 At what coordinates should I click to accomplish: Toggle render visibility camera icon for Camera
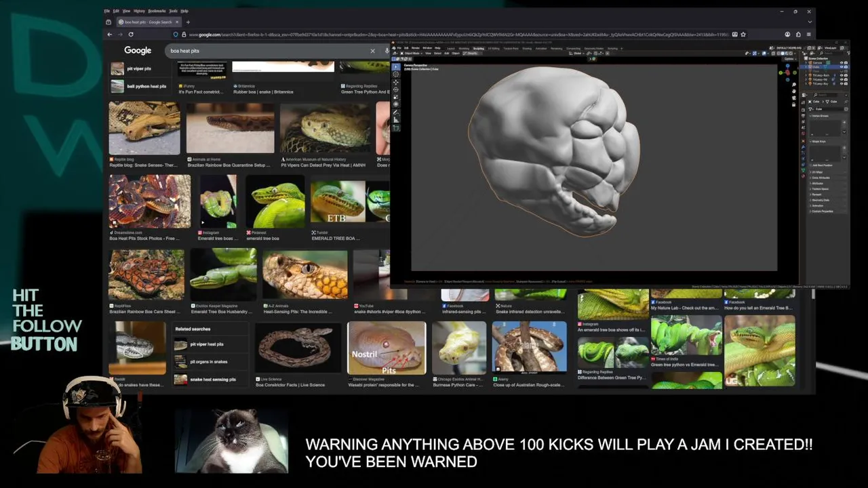pyautogui.click(x=846, y=62)
